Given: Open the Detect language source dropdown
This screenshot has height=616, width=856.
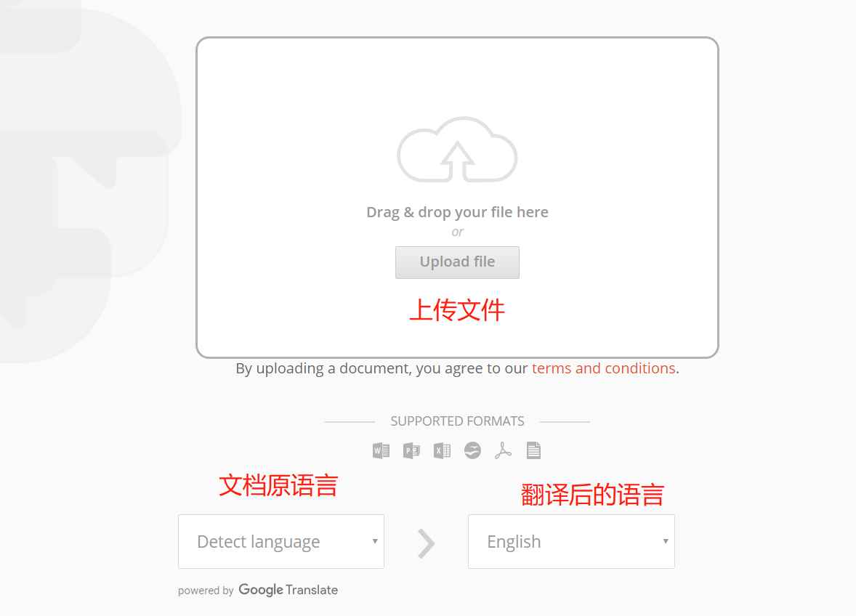Looking at the screenshot, I should (x=280, y=541).
